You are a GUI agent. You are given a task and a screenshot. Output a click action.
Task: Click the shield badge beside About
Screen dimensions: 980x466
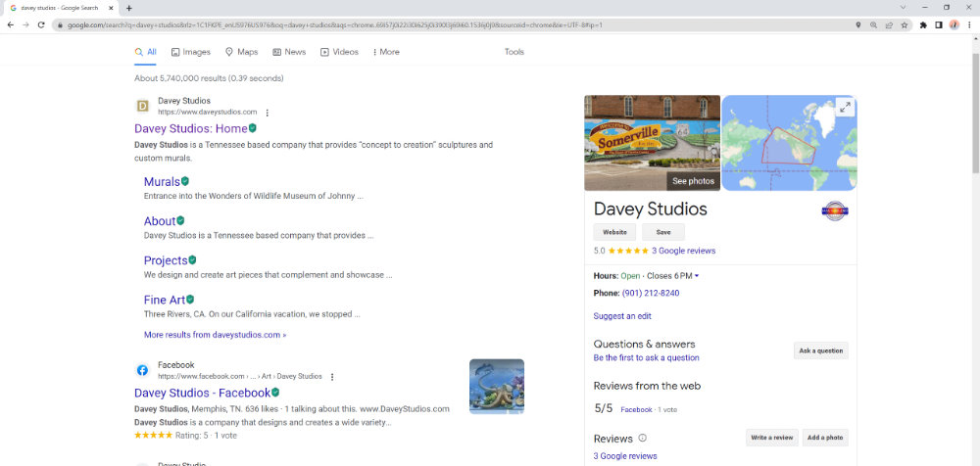tap(180, 220)
